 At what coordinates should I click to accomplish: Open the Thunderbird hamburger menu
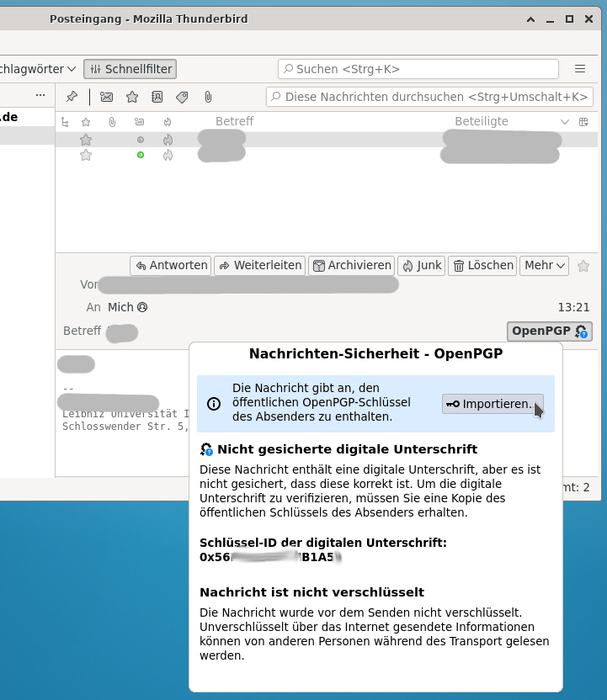[580, 69]
